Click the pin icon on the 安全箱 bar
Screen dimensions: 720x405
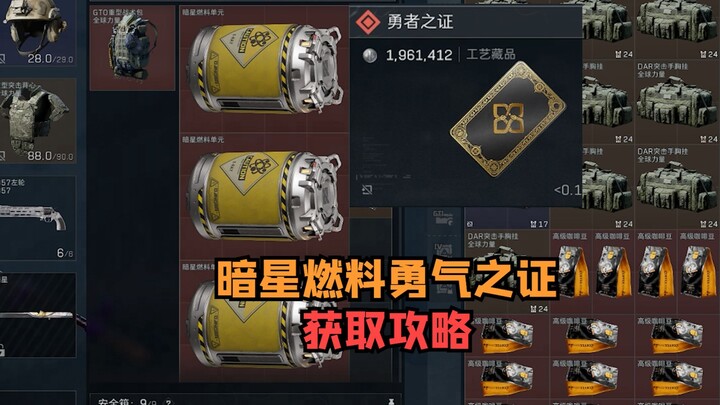(x=391, y=402)
